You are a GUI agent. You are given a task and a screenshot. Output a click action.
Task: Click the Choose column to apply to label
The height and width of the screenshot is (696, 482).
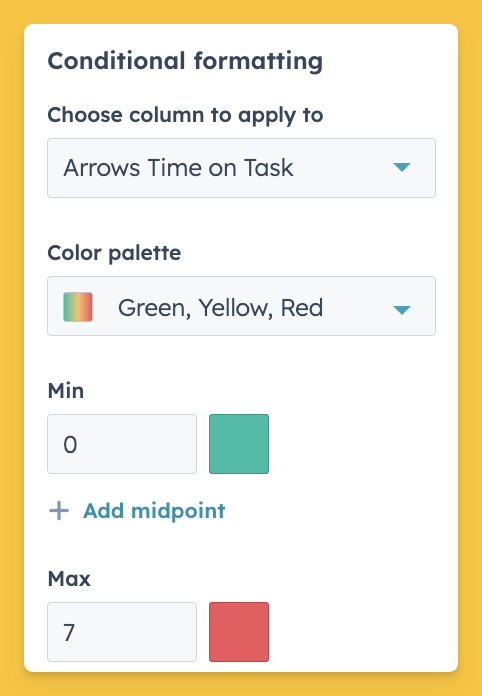pos(185,115)
